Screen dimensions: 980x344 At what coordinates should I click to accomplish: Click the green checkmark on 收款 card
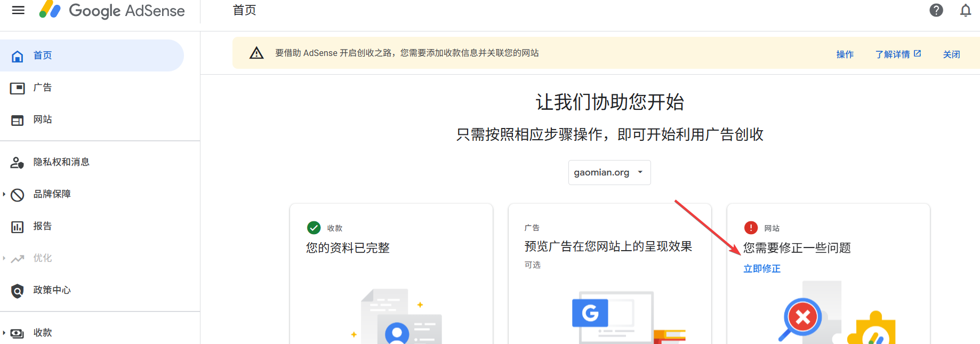tap(314, 228)
